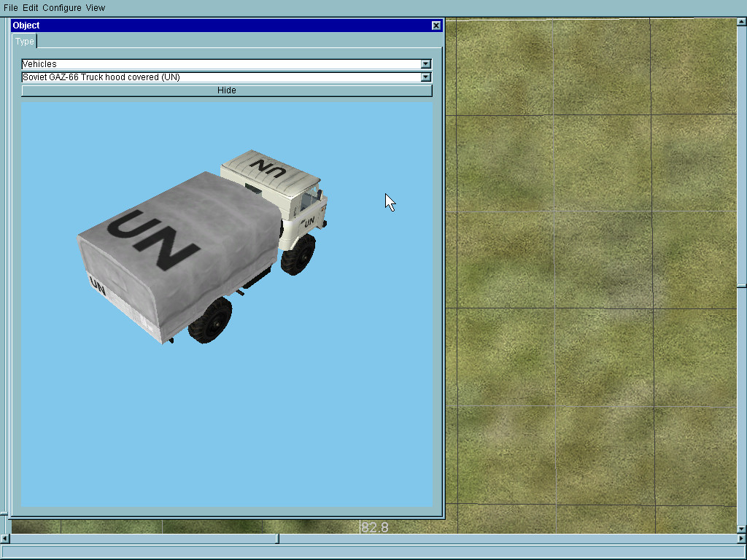
Task: Expand the Vehicles category dropdown arrow
Action: [426, 64]
